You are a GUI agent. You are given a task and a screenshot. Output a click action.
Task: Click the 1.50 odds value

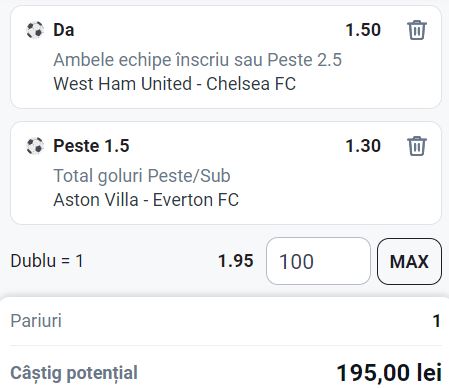pos(363,30)
